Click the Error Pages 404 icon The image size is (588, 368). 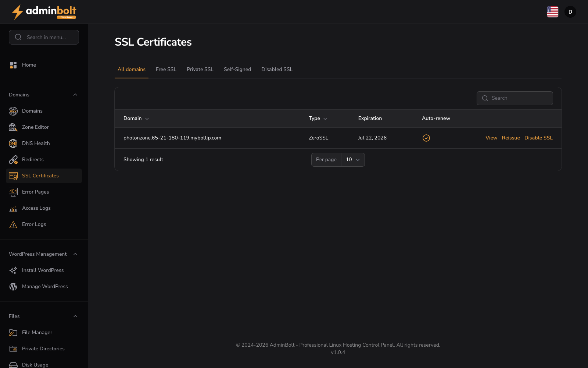[13, 192]
